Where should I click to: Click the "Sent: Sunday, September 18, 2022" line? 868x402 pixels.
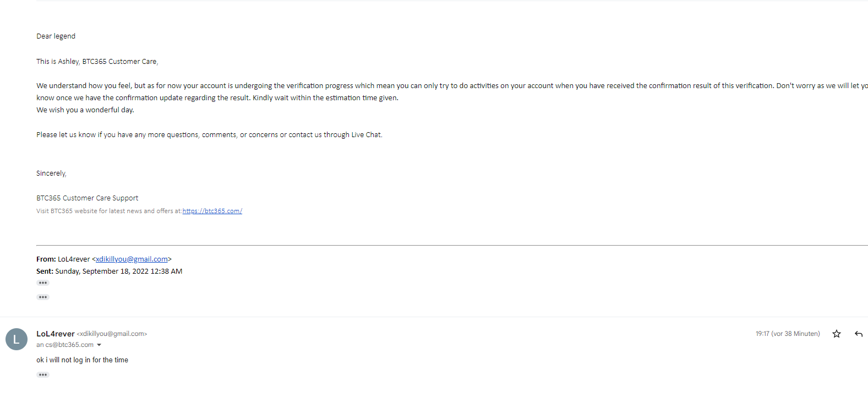(109, 271)
